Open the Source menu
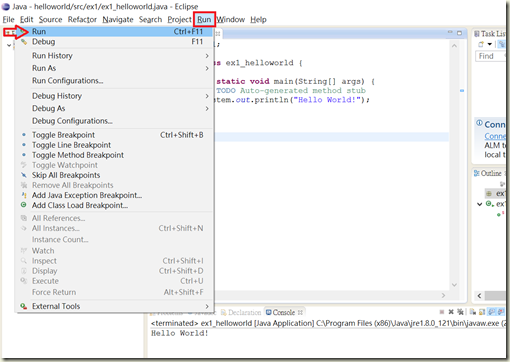 click(50, 20)
